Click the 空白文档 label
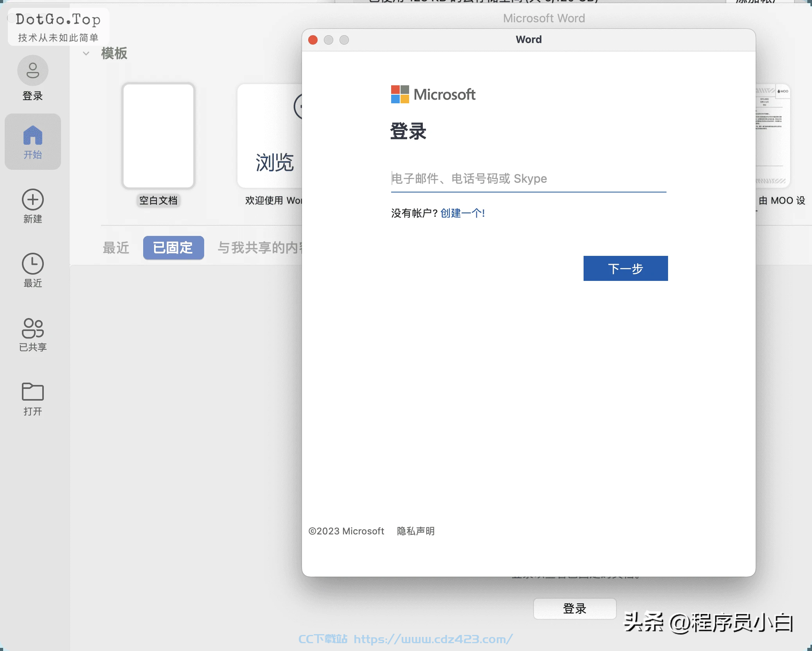The width and height of the screenshot is (812, 651). click(x=158, y=201)
